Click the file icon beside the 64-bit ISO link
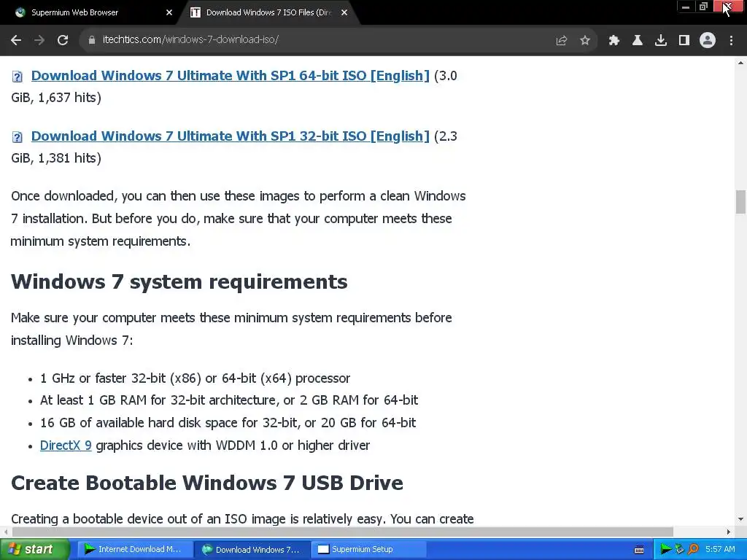The width and height of the screenshot is (747, 560). point(18,76)
